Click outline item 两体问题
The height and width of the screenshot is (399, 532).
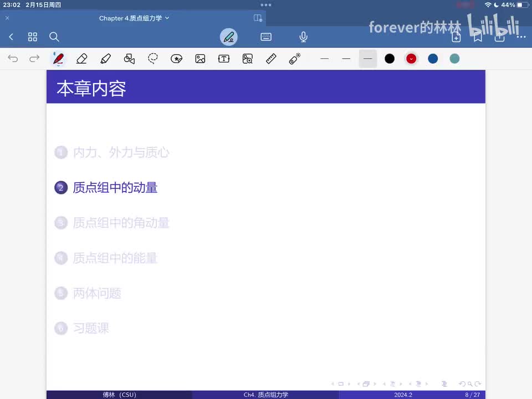[x=97, y=293]
